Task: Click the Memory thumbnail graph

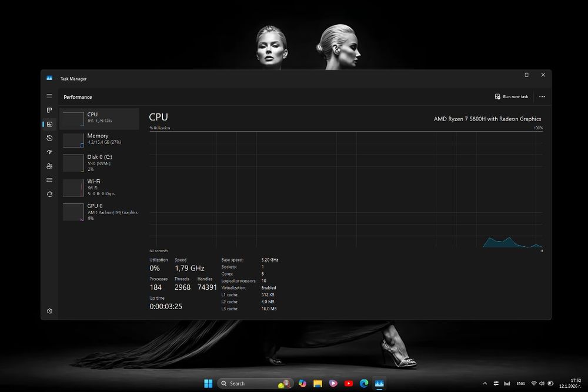Action: [73, 140]
